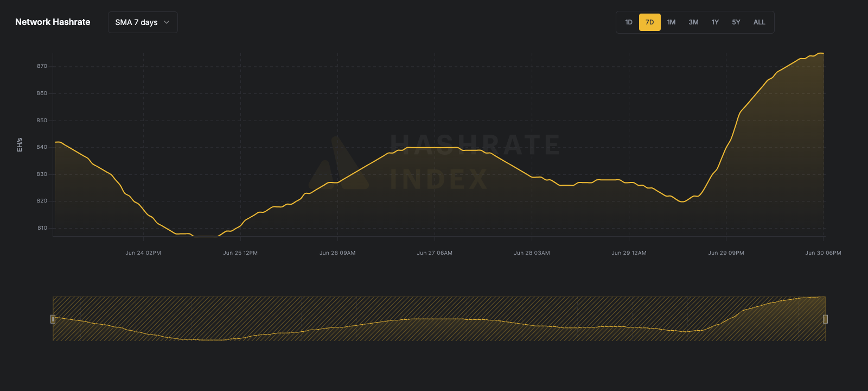
Task: Choose the 5Y time range
Action: 736,22
